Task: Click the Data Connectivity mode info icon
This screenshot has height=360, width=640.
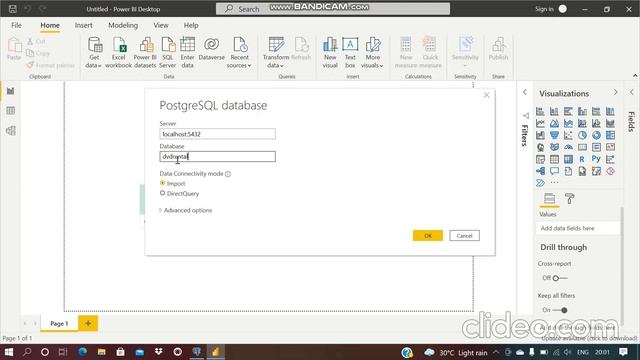Action: point(228,174)
